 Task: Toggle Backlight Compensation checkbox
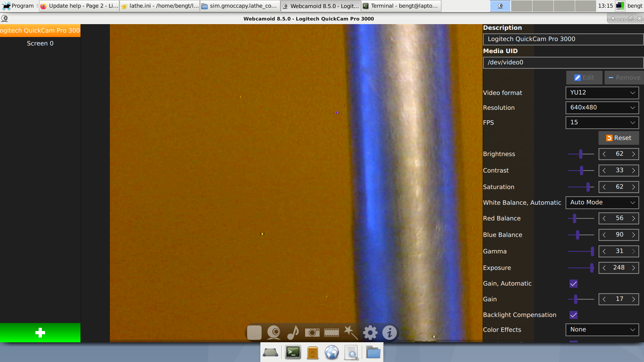pos(574,315)
